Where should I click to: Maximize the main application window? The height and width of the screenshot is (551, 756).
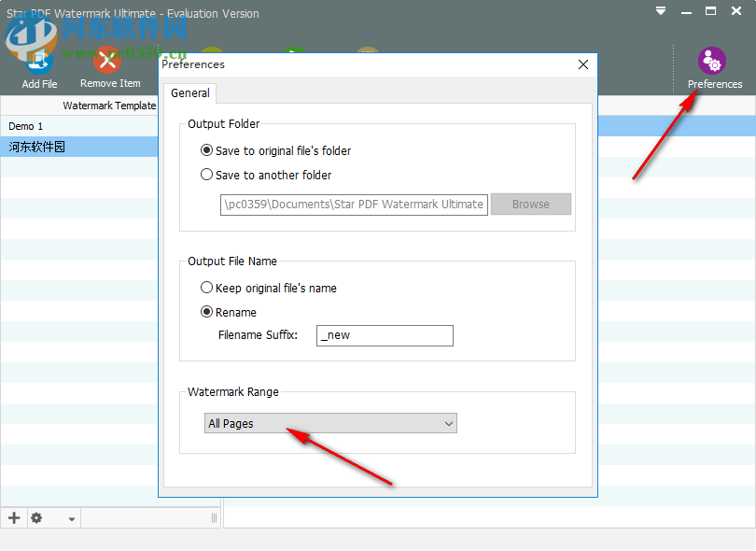710,10
